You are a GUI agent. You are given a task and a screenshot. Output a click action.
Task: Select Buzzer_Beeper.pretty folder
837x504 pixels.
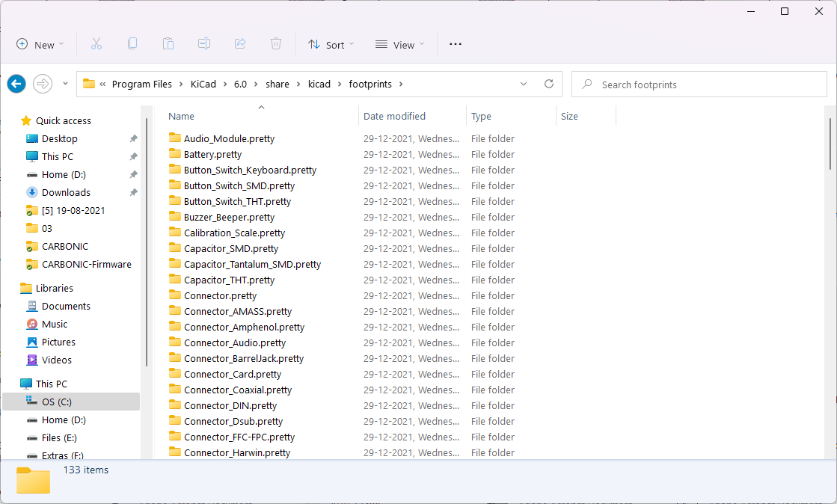tap(229, 218)
